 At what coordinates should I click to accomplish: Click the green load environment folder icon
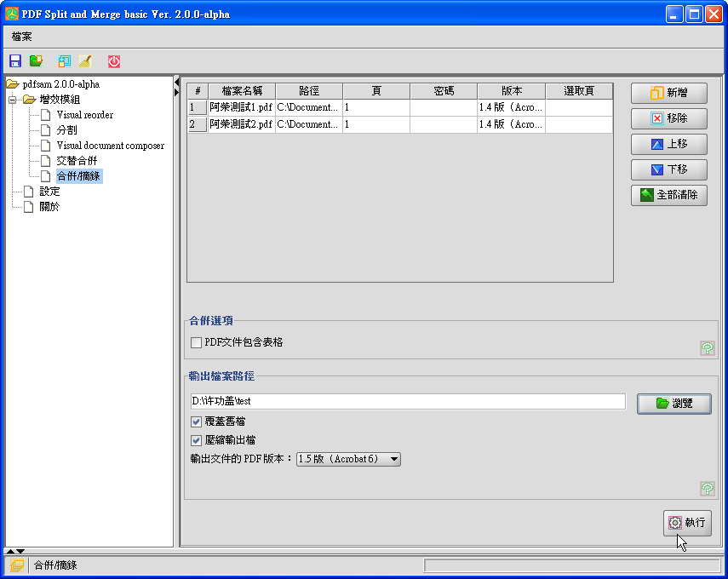[x=36, y=60]
